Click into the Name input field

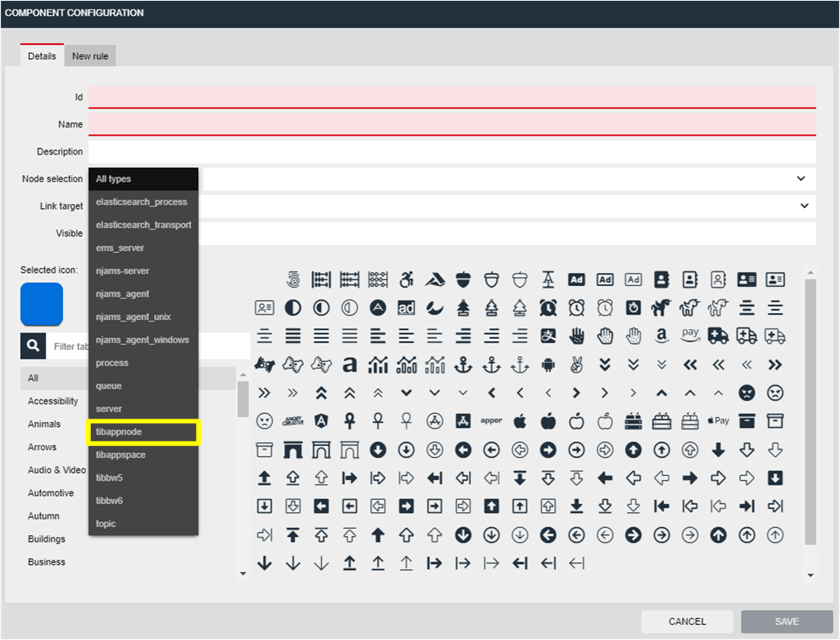452,125
